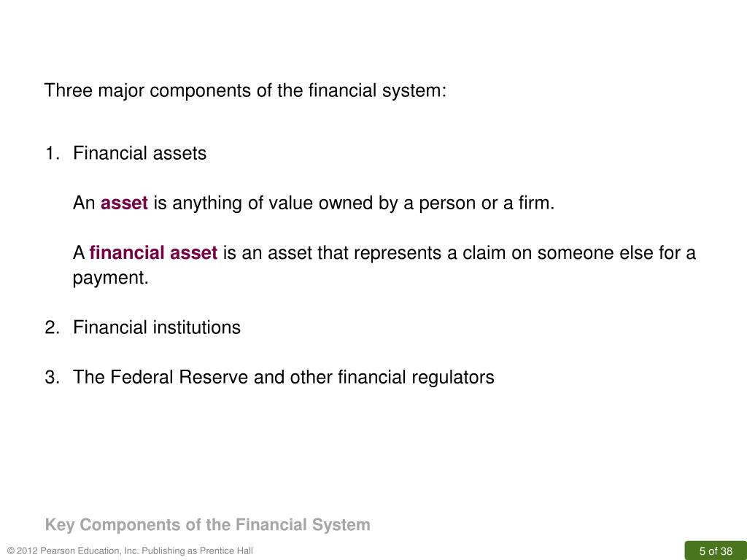Select 'The Federal Reserve and other financial regulators'

click(x=284, y=377)
